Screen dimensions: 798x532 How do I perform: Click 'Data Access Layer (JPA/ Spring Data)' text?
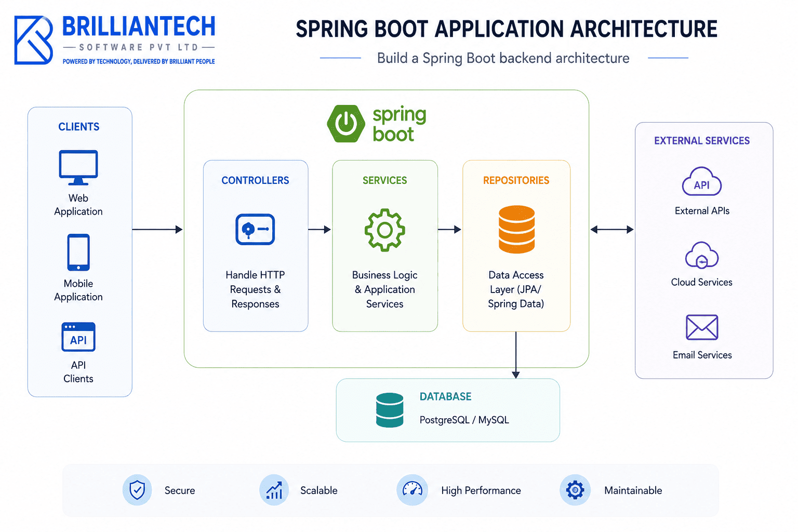[x=516, y=289]
